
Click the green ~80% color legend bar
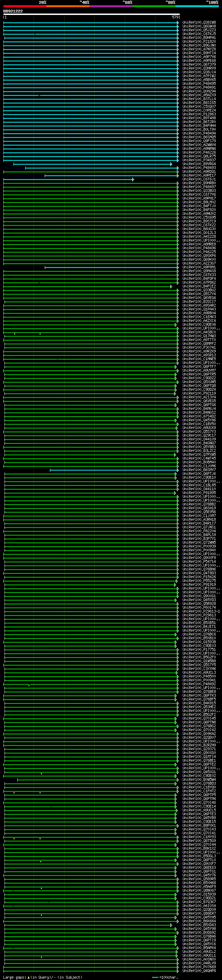tap(154, 6)
